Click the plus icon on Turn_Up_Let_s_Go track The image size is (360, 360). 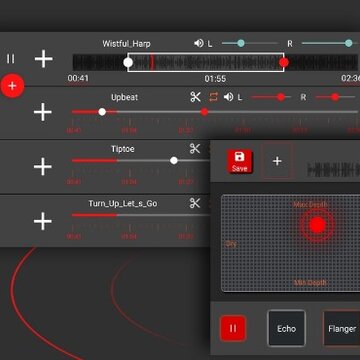point(43,221)
